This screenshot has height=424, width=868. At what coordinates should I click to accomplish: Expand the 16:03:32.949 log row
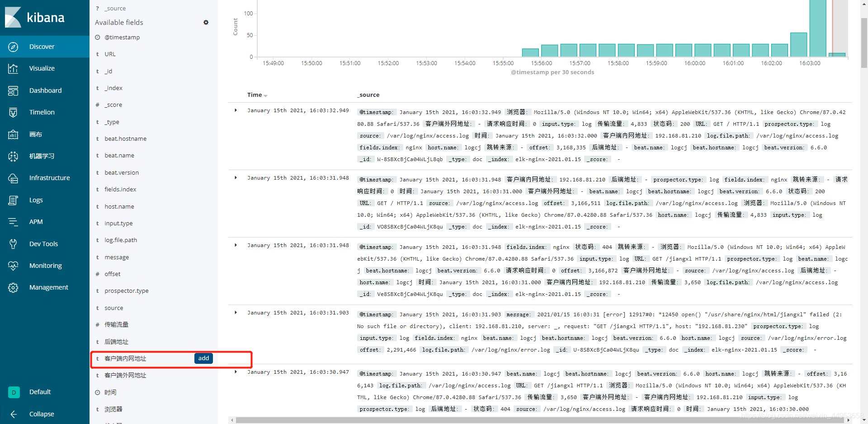pos(236,110)
